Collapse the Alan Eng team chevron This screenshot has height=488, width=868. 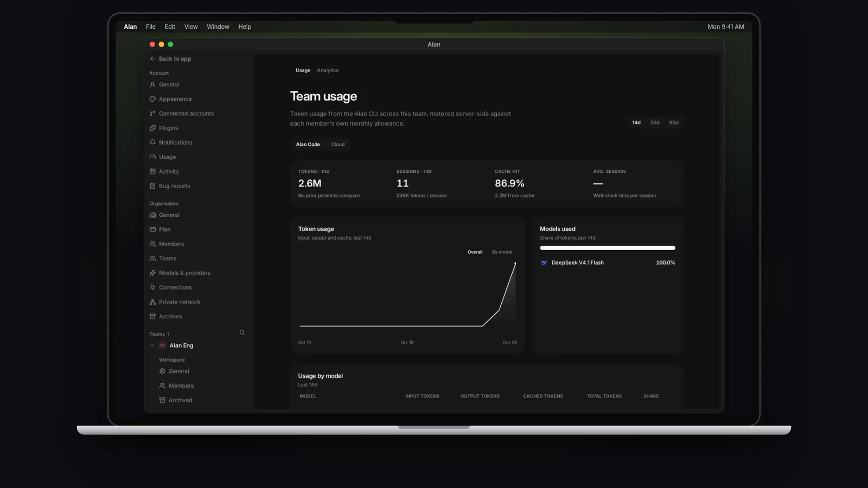click(x=152, y=345)
